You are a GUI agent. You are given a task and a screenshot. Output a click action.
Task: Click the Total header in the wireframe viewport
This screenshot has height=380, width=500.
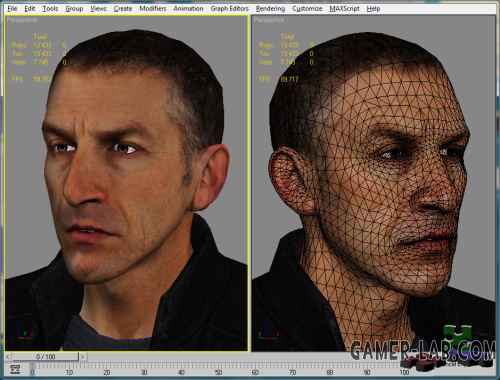tap(287, 37)
